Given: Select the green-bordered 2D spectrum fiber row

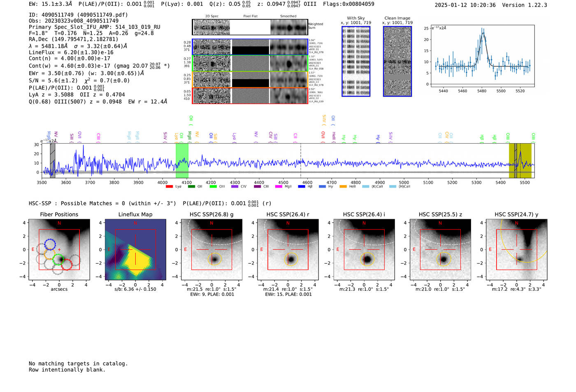Looking at the screenshot, I should [250, 63].
